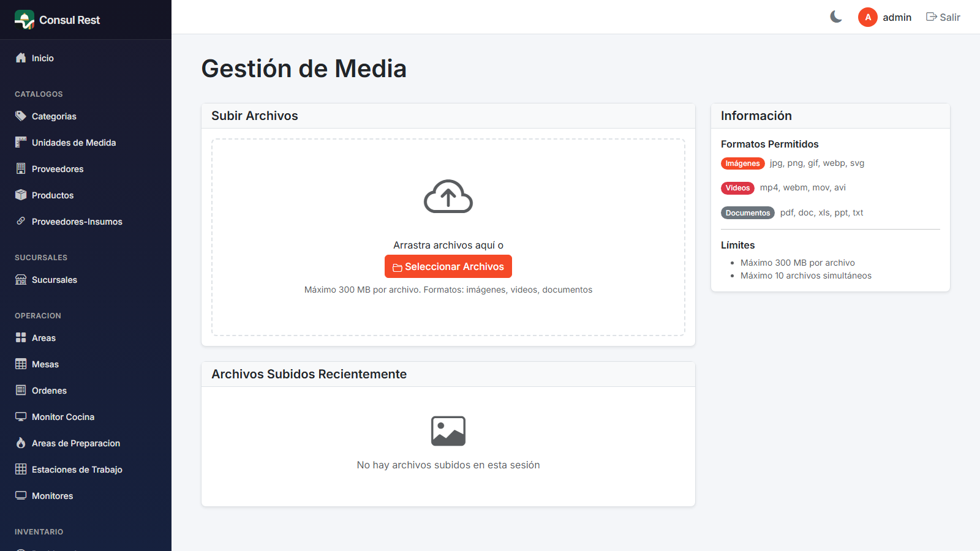Toggle dark mode with moon icon
Viewport: 980px width, 551px height.
click(x=836, y=17)
